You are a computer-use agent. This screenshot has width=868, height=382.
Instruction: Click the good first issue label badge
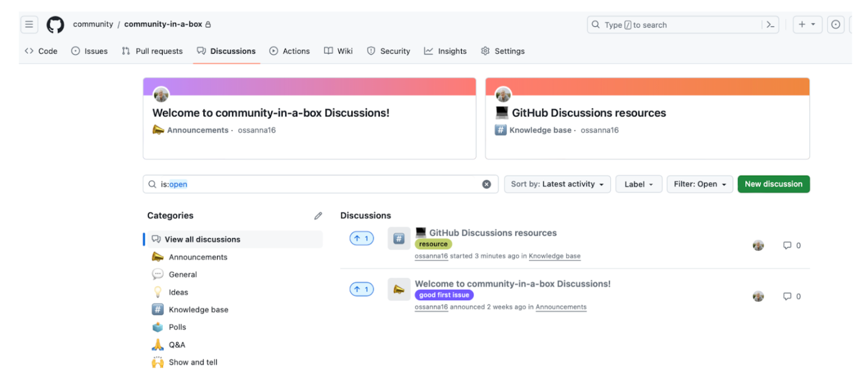[444, 294]
